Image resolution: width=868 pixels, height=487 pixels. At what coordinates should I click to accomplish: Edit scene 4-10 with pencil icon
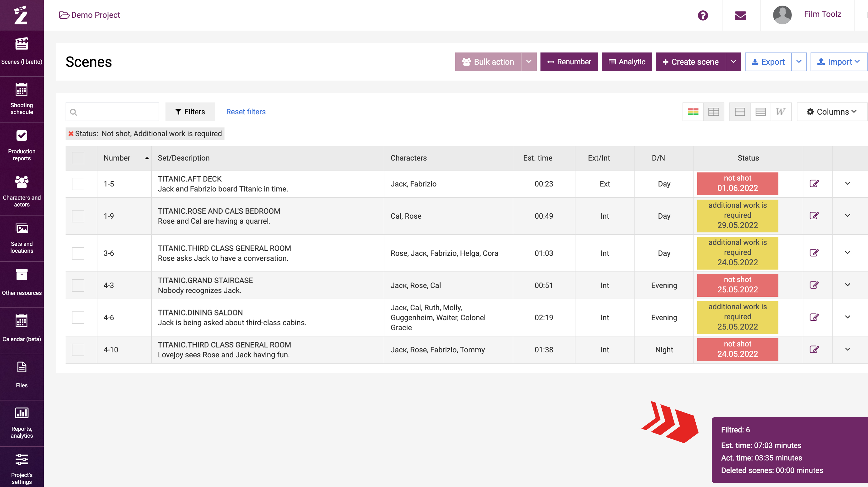814,350
